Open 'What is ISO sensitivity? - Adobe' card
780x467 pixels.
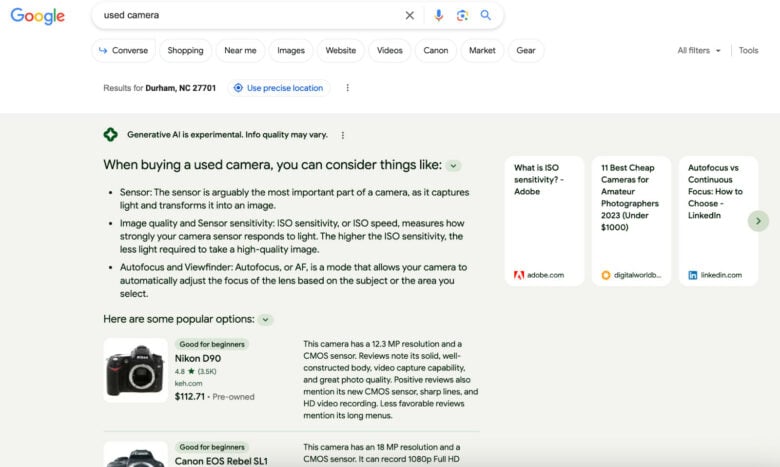click(544, 221)
